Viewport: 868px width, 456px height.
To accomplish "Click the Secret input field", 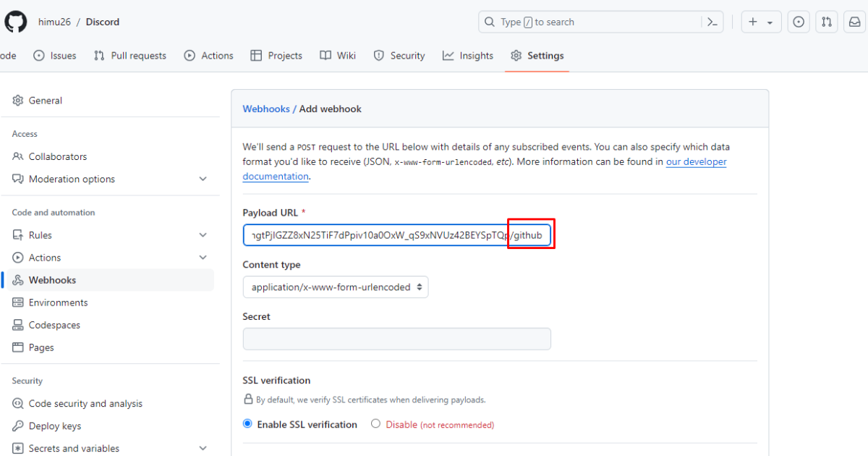I will tap(397, 339).
